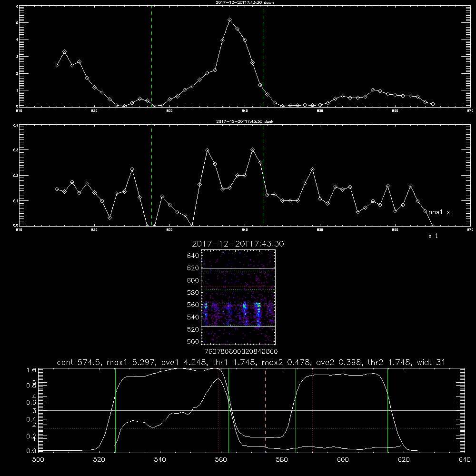Click the lower white line bounding the spectrogram
The height and width of the screenshot is (476, 476).
[x=238, y=326]
